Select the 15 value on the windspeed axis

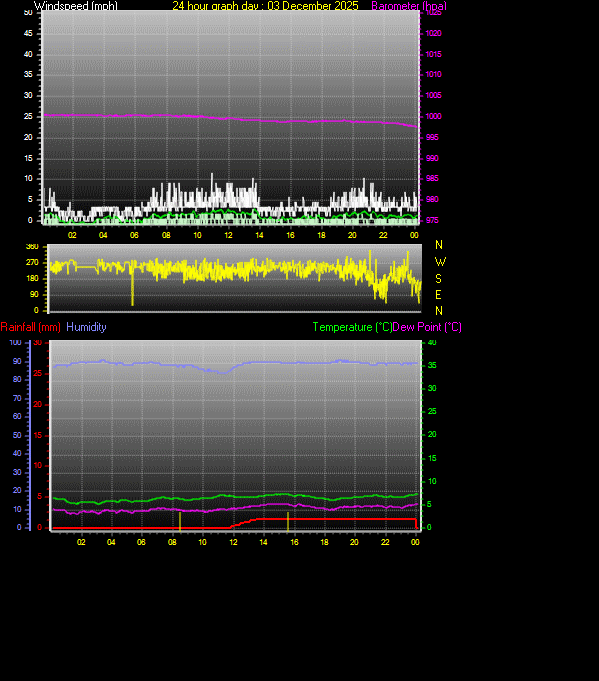(28, 158)
